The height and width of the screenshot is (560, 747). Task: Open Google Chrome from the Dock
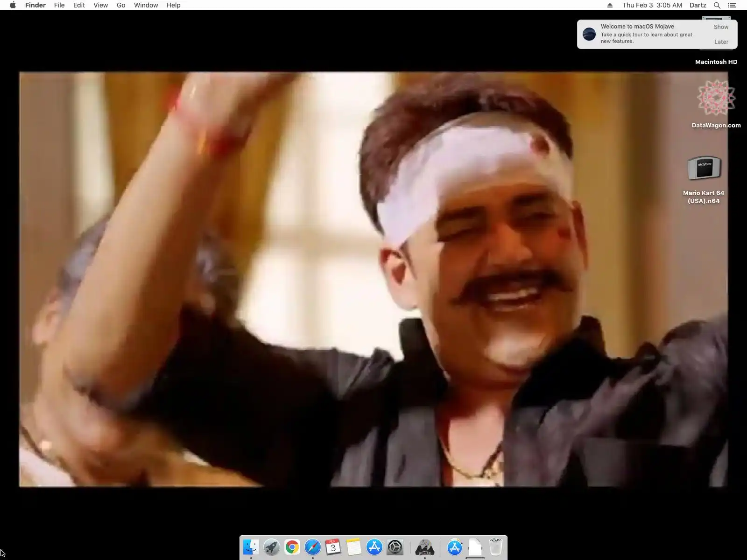pyautogui.click(x=292, y=547)
